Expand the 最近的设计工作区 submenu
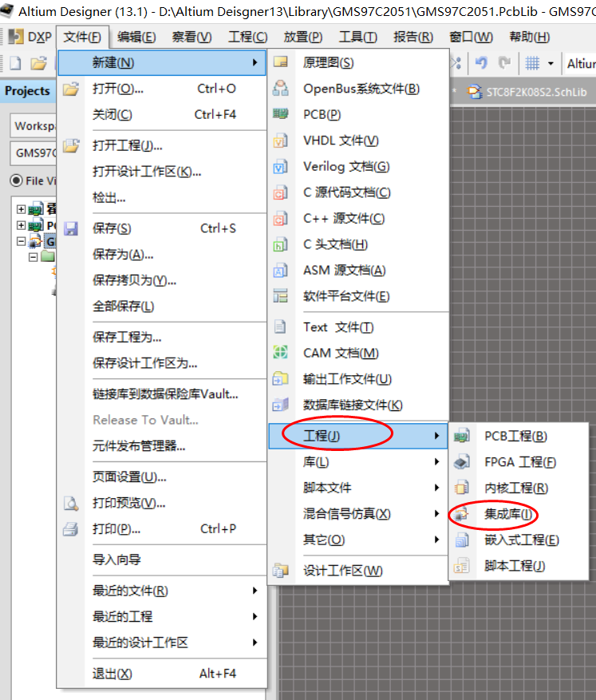 163,643
